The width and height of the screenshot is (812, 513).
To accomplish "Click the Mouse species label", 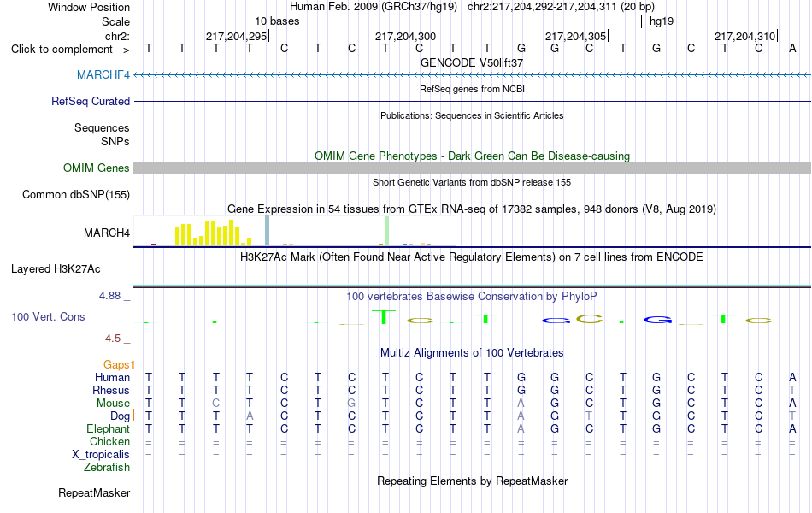I will coord(113,404).
